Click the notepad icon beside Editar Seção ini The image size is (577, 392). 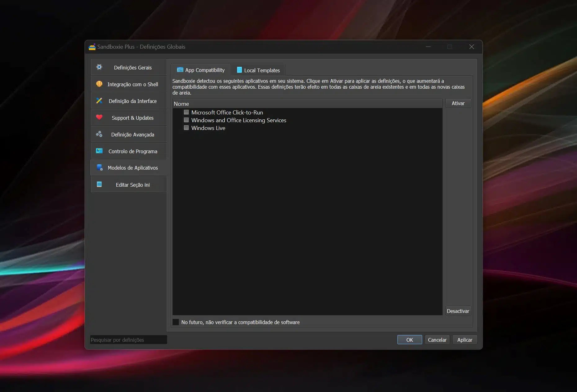click(x=99, y=184)
